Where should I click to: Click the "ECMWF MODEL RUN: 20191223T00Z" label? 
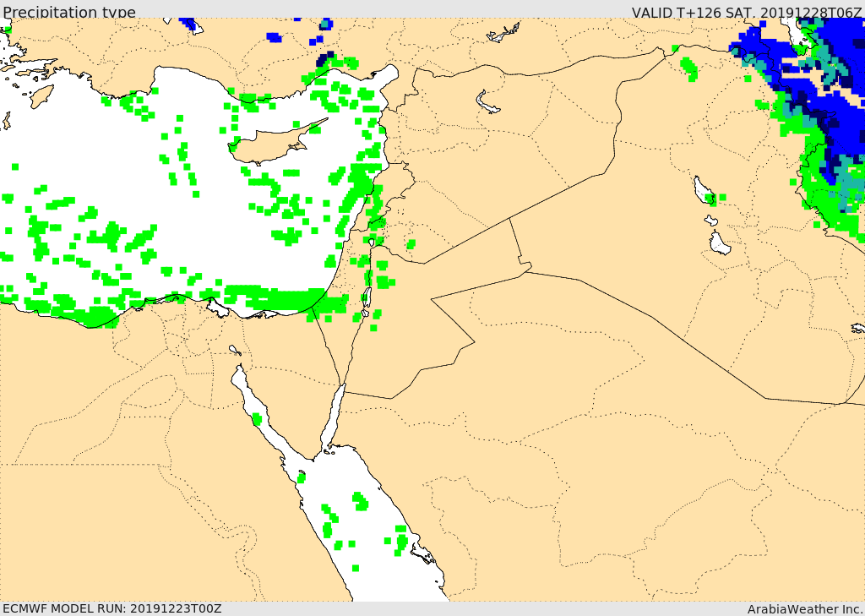click(112, 608)
